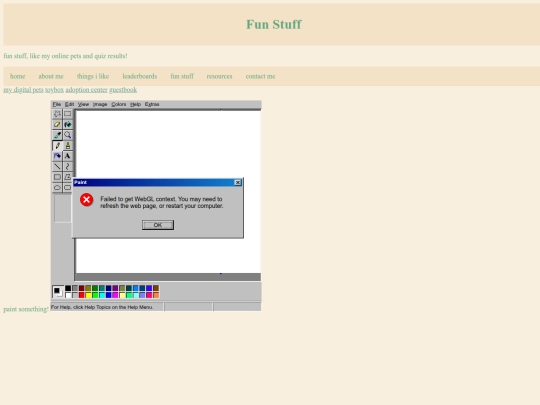The image size is (540, 405).
Task: Close the Paint error dialog
Action: pyautogui.click(x=238, y=183)
